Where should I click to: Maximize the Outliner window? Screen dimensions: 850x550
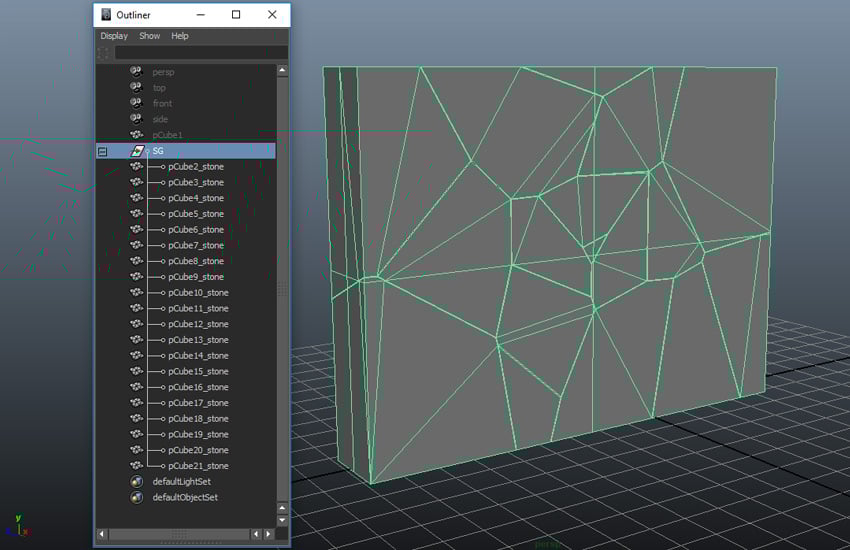click(x=236, y=15)
